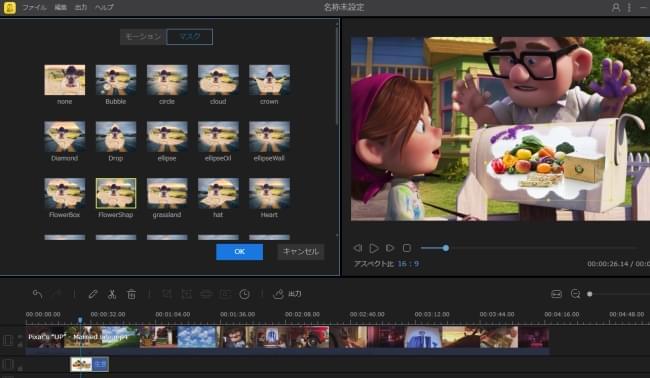Click the timeline playhead marker
Screen dimensions: 650x378
(80, 320)
